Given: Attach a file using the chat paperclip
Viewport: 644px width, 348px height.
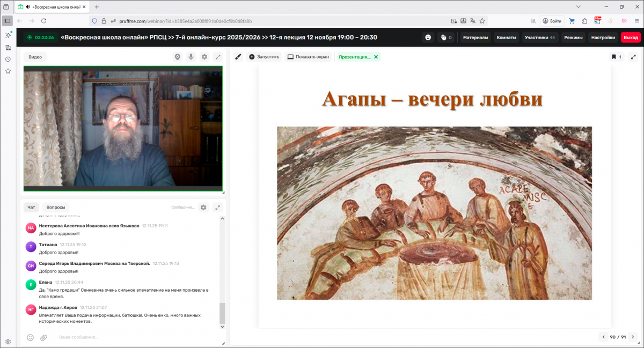Looking at the screenshot, I should point(43,337).
